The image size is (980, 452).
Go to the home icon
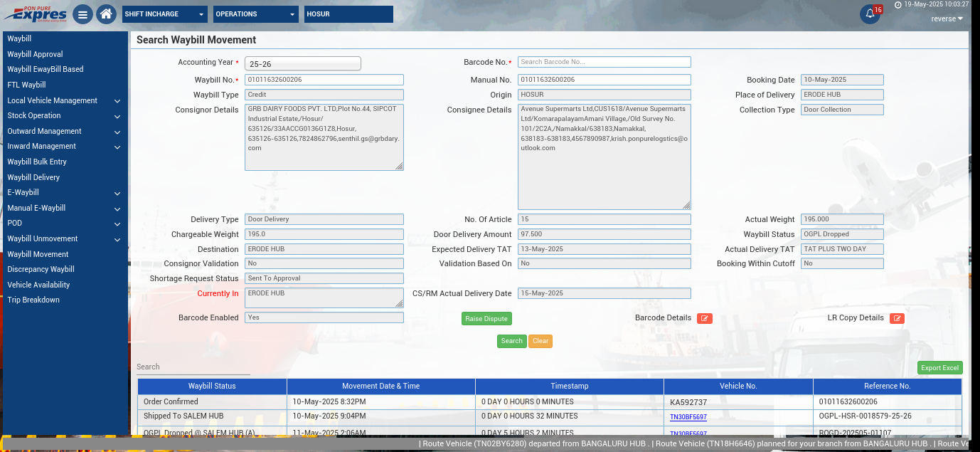pyautogui.click(x=106, y=14)
